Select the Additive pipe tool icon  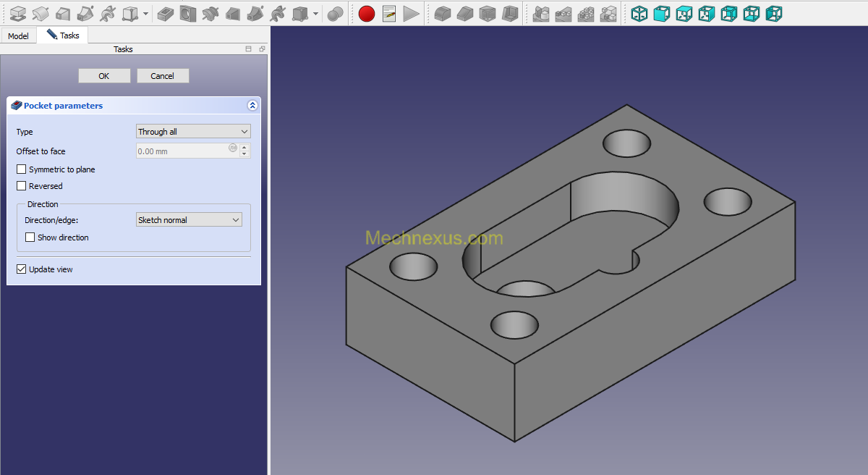tap(85, 13)
